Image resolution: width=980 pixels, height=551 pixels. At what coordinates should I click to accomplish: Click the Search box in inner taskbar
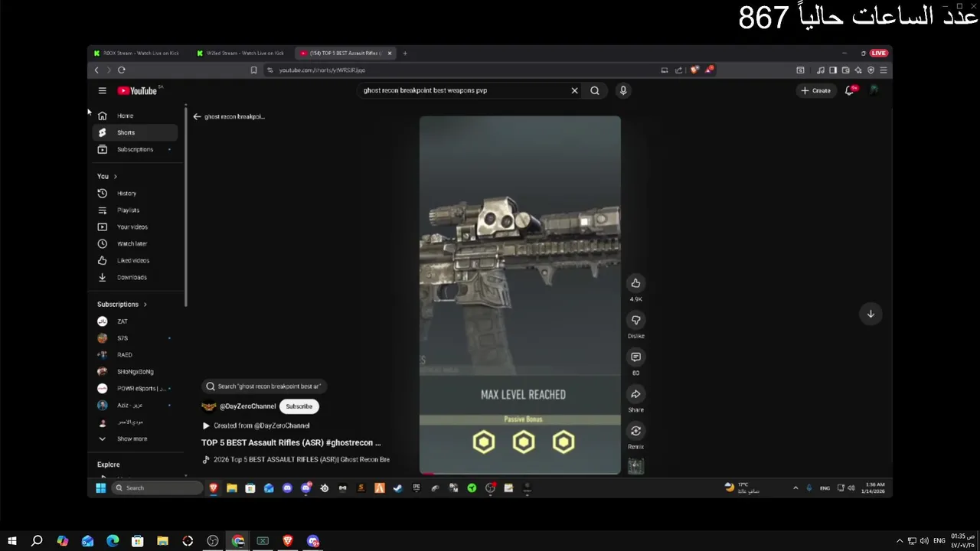click(156, 488)
